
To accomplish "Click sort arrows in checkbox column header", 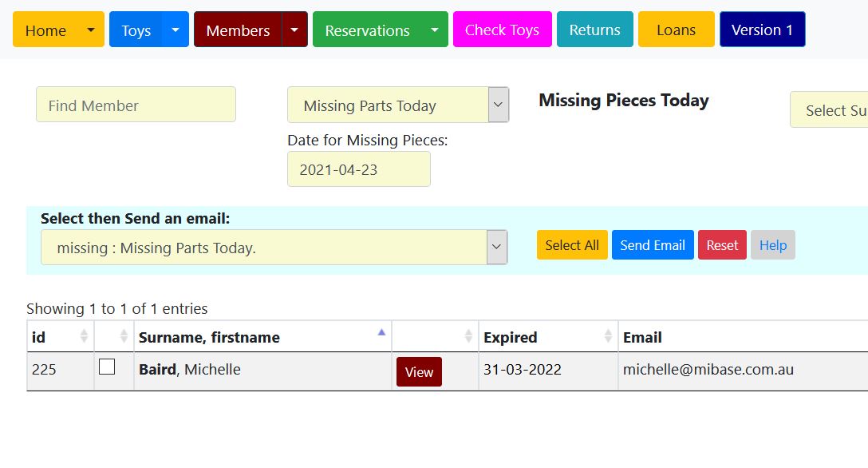I will pos(124,337).
